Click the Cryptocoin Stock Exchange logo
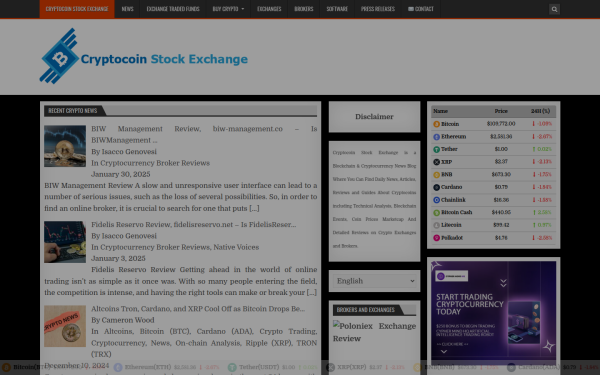600x375 pixels. pyautogui.click(x=144, y=56)
